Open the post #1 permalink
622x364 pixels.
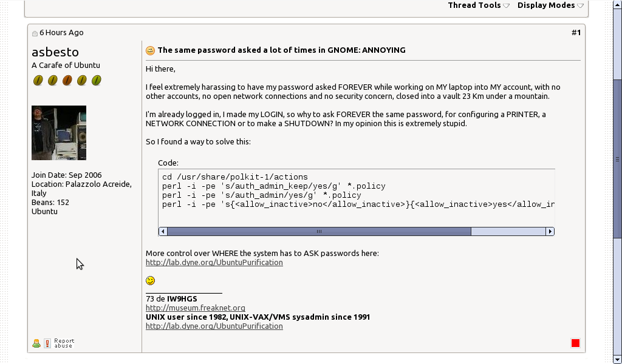pyautogui.click(x=576, y=33)
